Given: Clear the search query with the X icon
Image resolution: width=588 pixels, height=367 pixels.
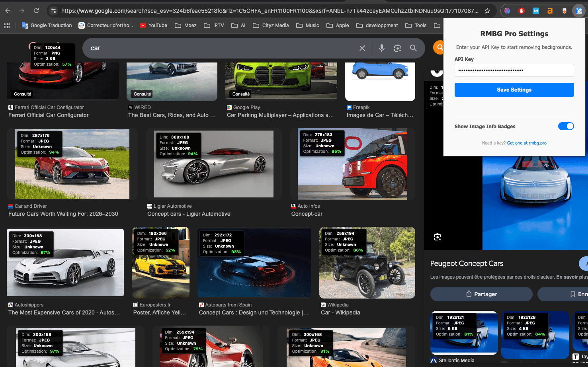Looking at the screenshot, I should 362,48.
